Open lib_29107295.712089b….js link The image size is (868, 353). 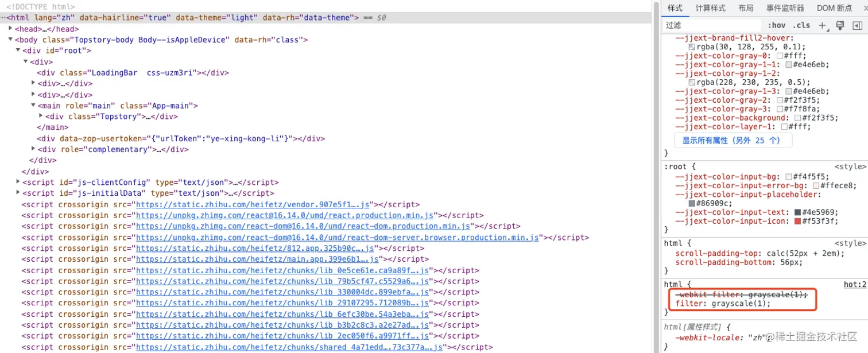[x=282, y=303]
